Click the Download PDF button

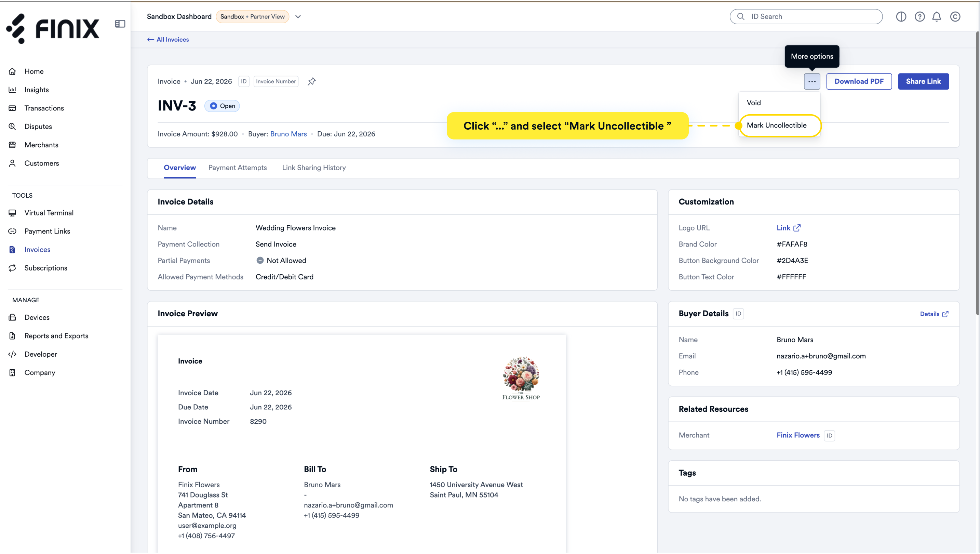(859, 81)
